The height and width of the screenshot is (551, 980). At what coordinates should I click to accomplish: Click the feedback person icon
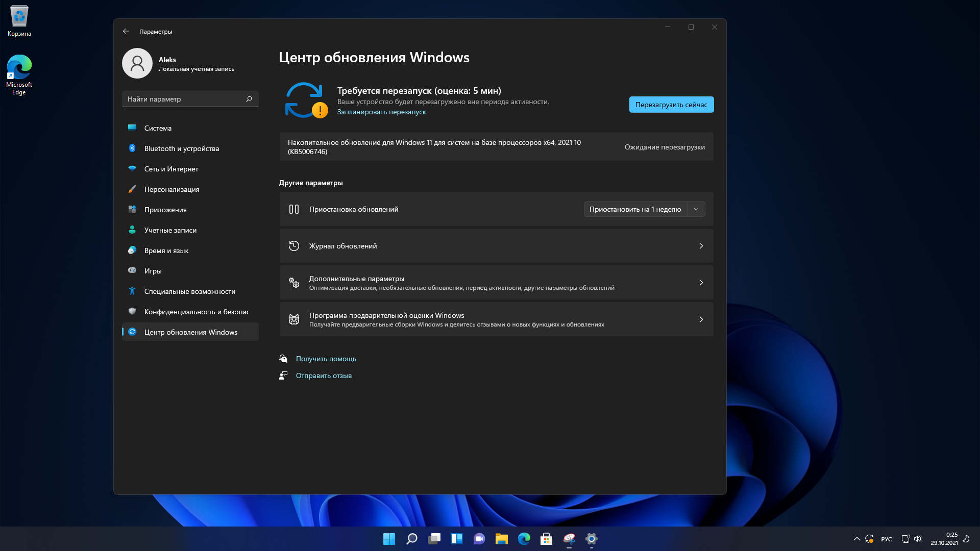click(x=283, y=375)
